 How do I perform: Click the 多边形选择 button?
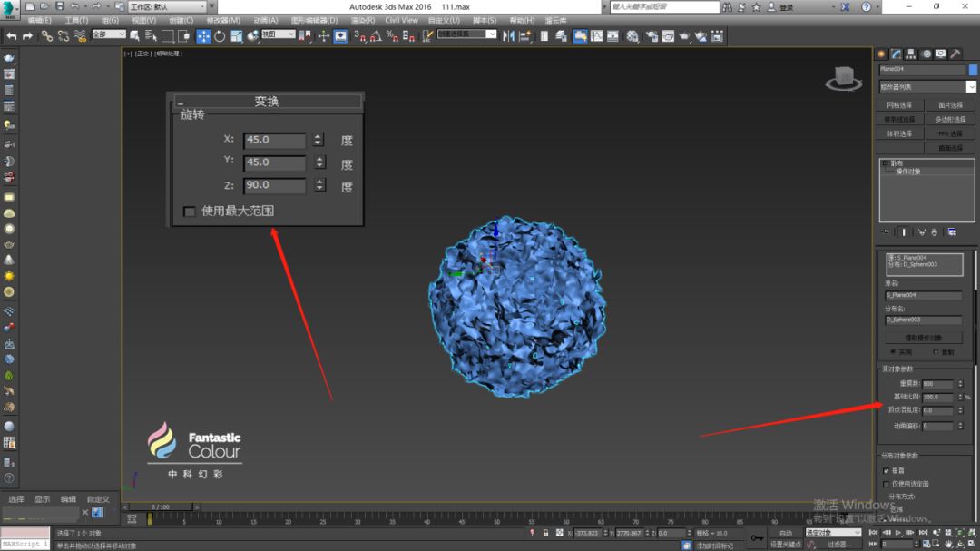tap(950, 119)
